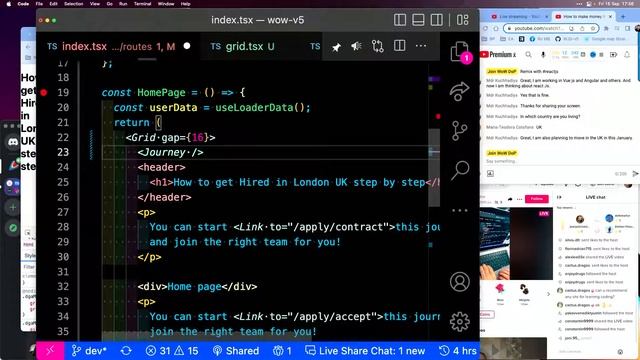
Task: Switch to the Live streaming browser tab
Action: [519, 17]
